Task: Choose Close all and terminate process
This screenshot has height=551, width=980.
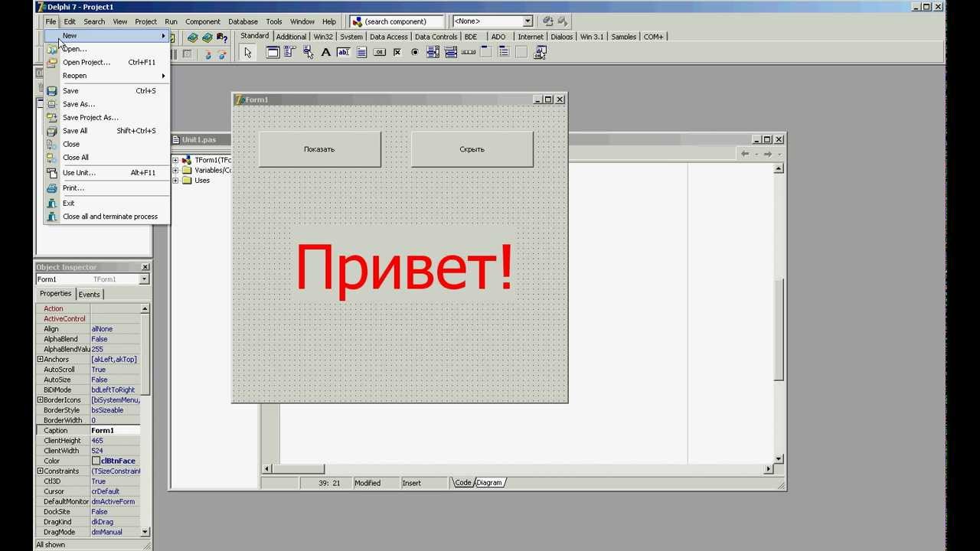Action: pyautogui.click(x=106, y=217)
